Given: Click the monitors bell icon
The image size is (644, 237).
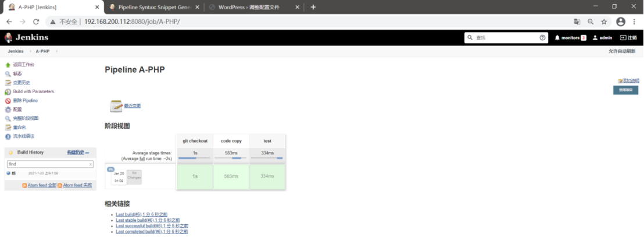Looking at the screenshot, I should point(557,37).
